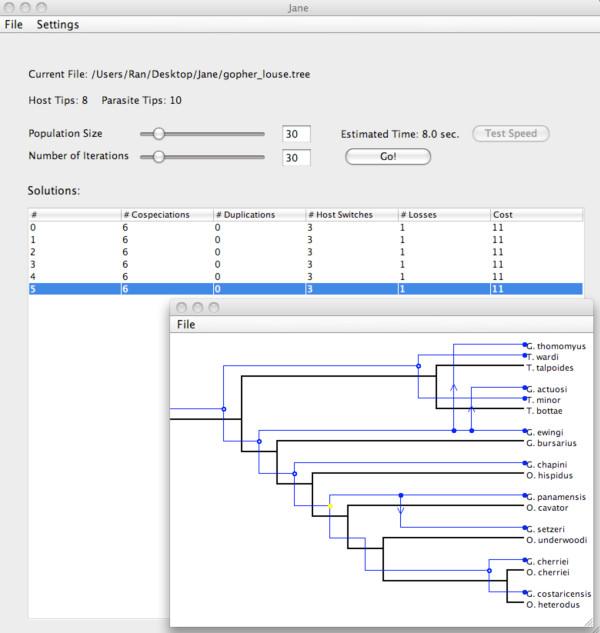
Task: Focus the Number of Iterations text field
Action: 296,157
